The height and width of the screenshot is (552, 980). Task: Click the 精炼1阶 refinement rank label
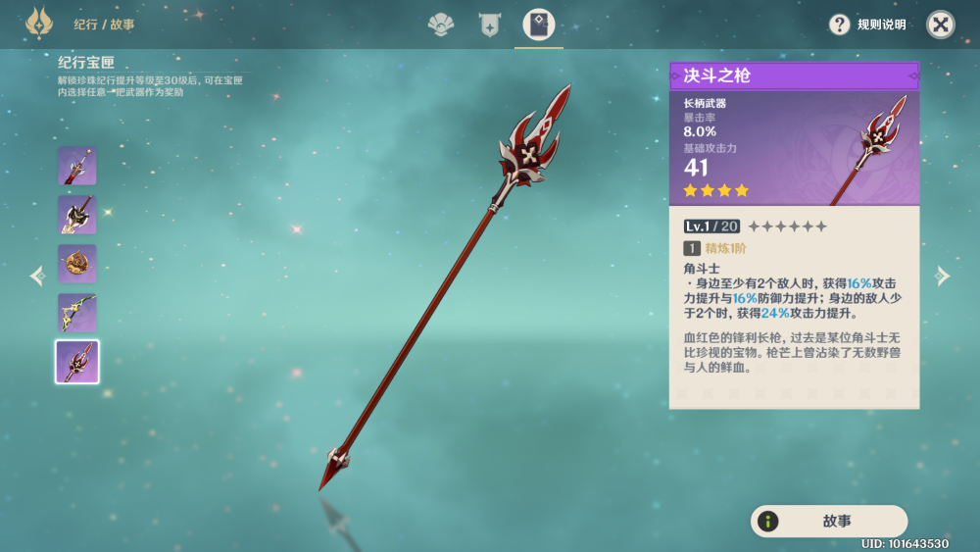725,248
